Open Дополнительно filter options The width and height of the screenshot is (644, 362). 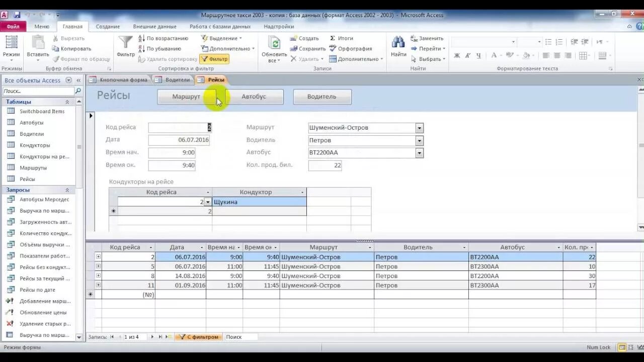tap(227, 49)
